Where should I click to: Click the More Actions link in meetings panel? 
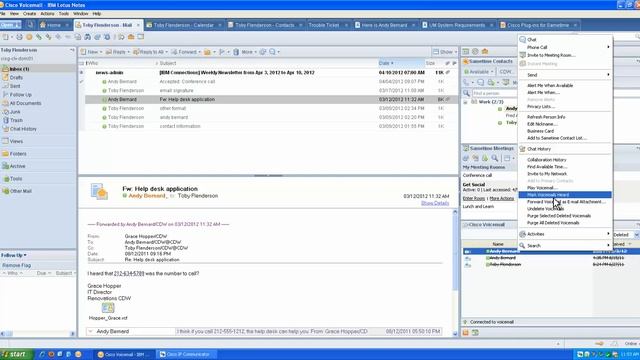[502, 198]
